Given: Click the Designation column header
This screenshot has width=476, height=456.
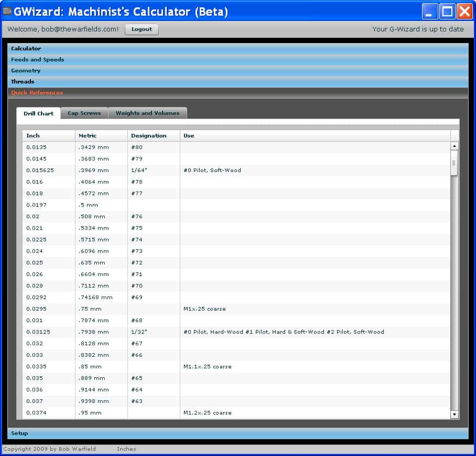Looking at the screenshot, I should pos(154,136).
